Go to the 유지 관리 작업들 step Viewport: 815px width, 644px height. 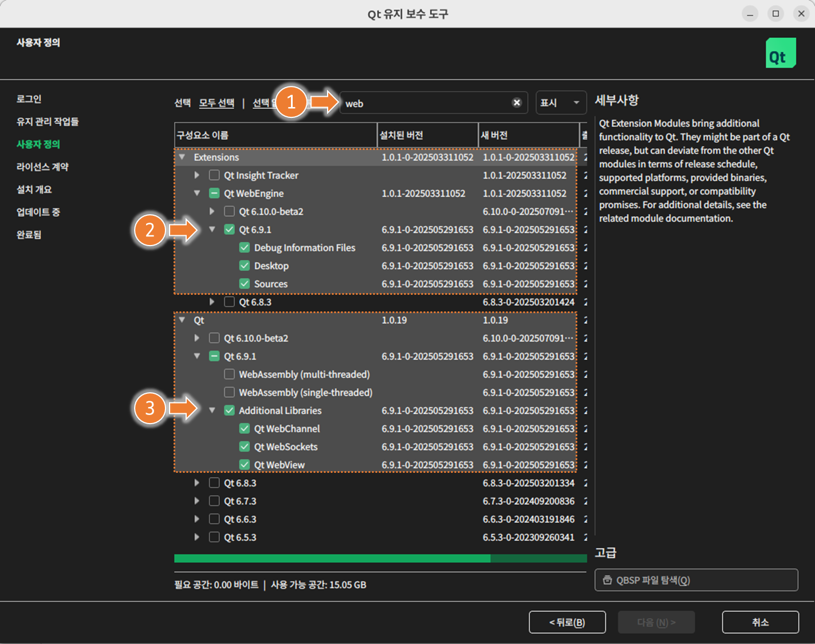tap(48, 121)
